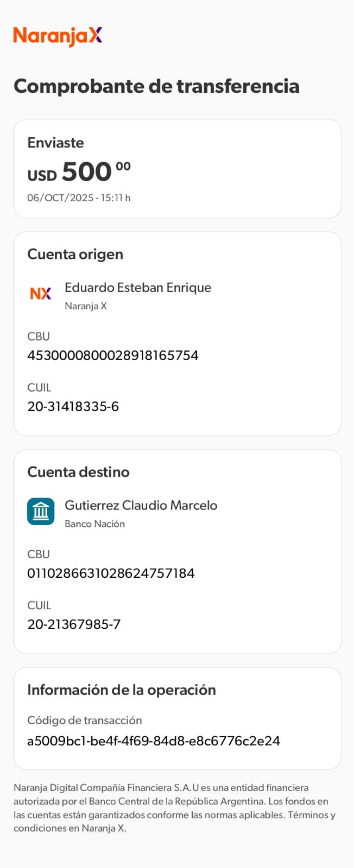Viewport: 354px width, 868px height.
Task: Click the destination CUIL 20-21367985-7
Action: point(74,624)
